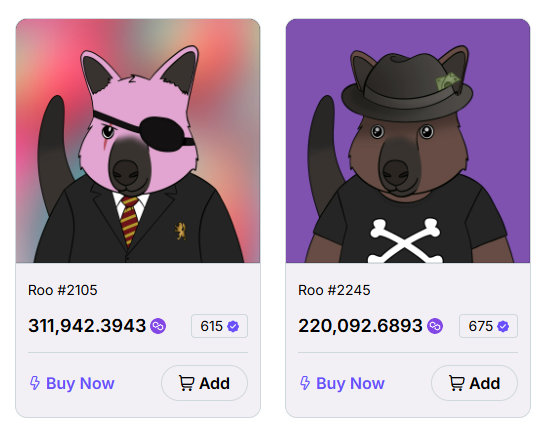Click lightning bolt icon for Roo #2105
545x432 pixels.
point(35,383)
